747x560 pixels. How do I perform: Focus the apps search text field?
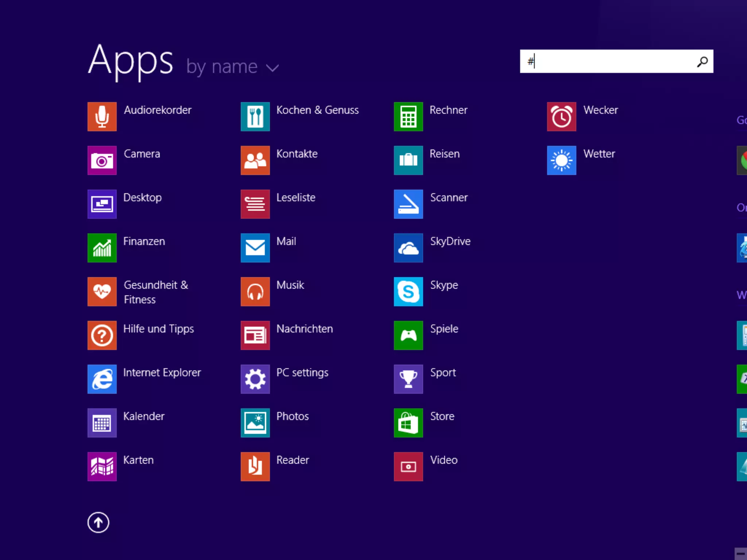click(x=609, y=62)
